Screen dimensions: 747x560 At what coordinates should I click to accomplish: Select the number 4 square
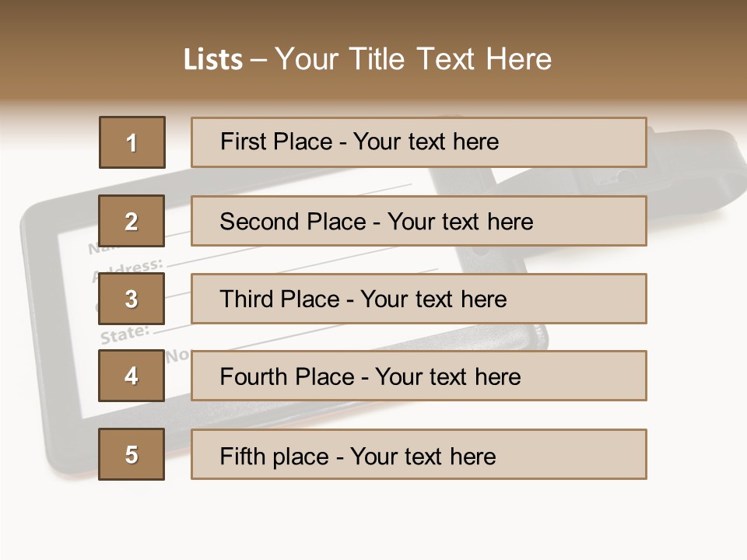(x=132, y=376)
